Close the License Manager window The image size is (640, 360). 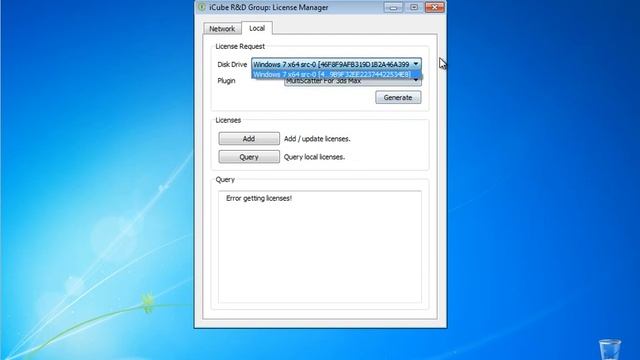[x=434, y=7]
